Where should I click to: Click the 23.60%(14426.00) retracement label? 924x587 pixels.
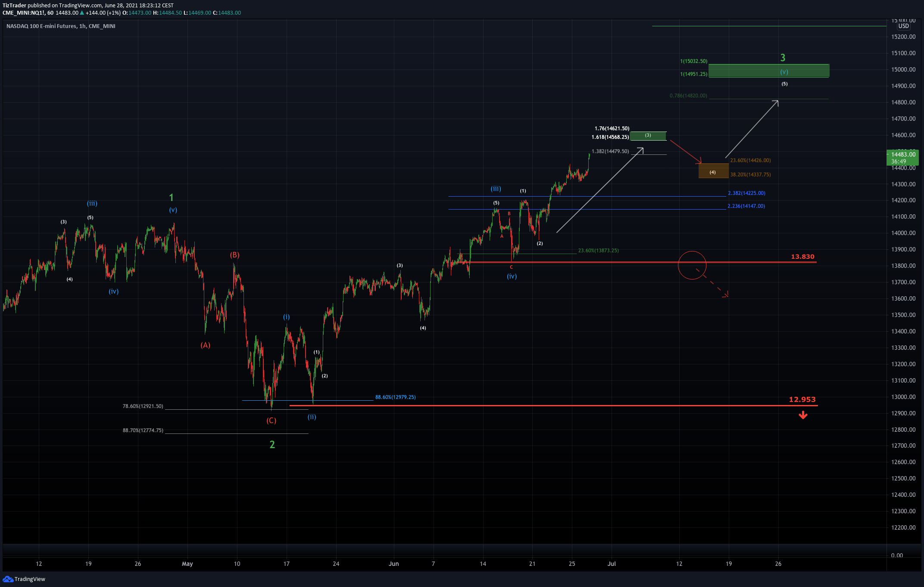pyautogui.click(x=750, y=160)
